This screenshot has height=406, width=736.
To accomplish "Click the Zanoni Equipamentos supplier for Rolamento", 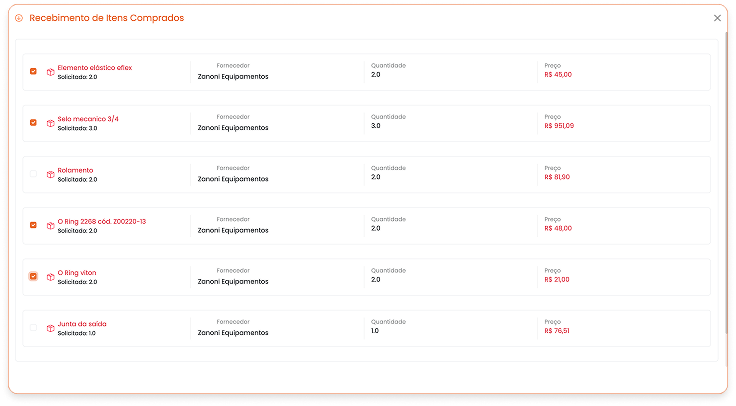I will (233, 179).
